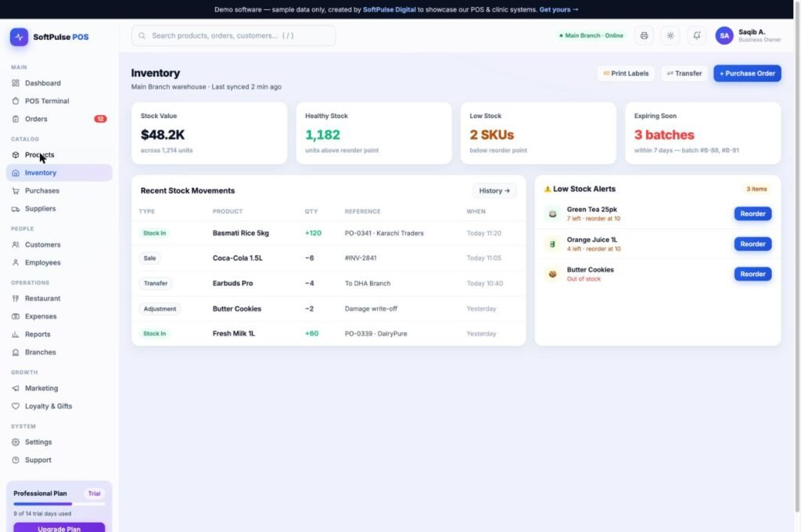Open the Products page
This screenshot has height=532, width=801.
coord(59,155)
